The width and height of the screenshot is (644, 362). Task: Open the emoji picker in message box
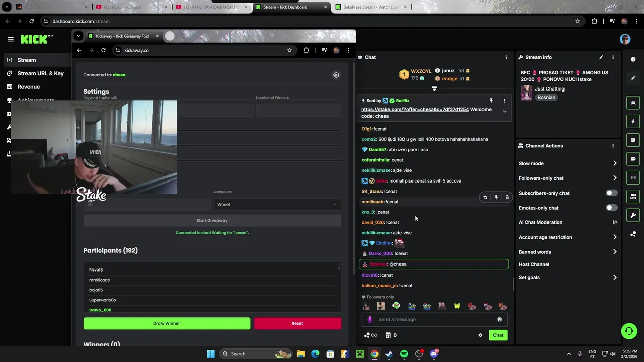[x=499, y=319]
